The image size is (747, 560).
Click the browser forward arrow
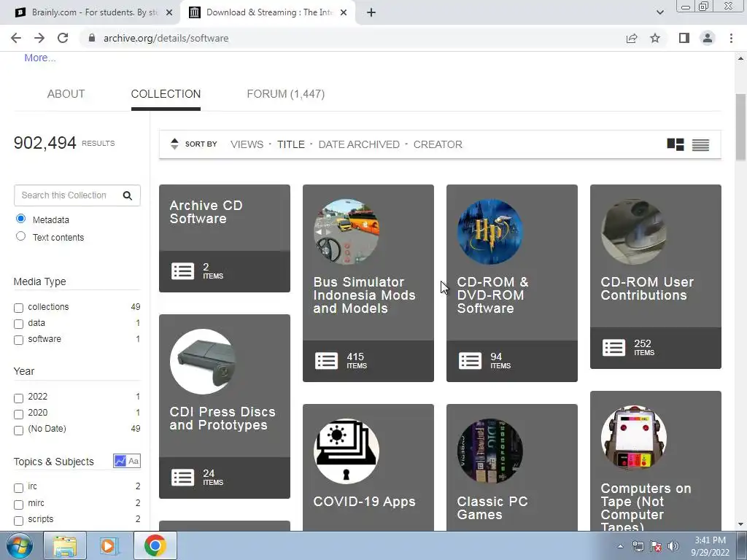click(x=39, y=38)
